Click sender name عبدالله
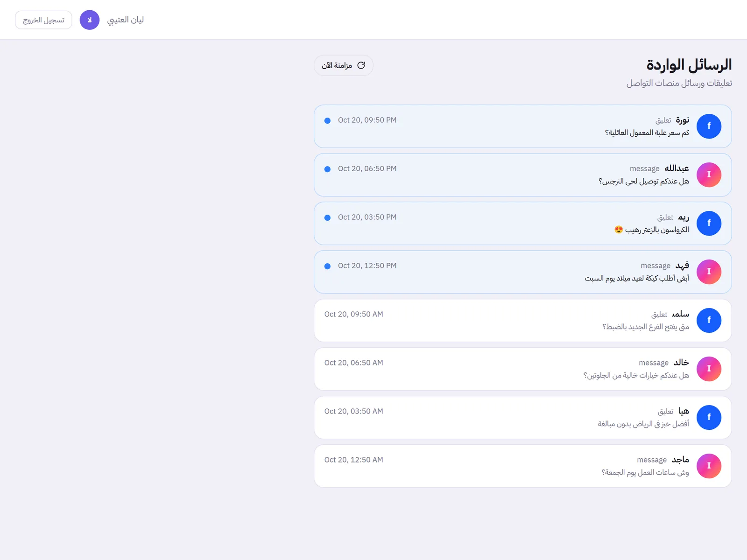The width and height of the screenshot is (747, 560). pyautogui.click(x=677, y=168)
